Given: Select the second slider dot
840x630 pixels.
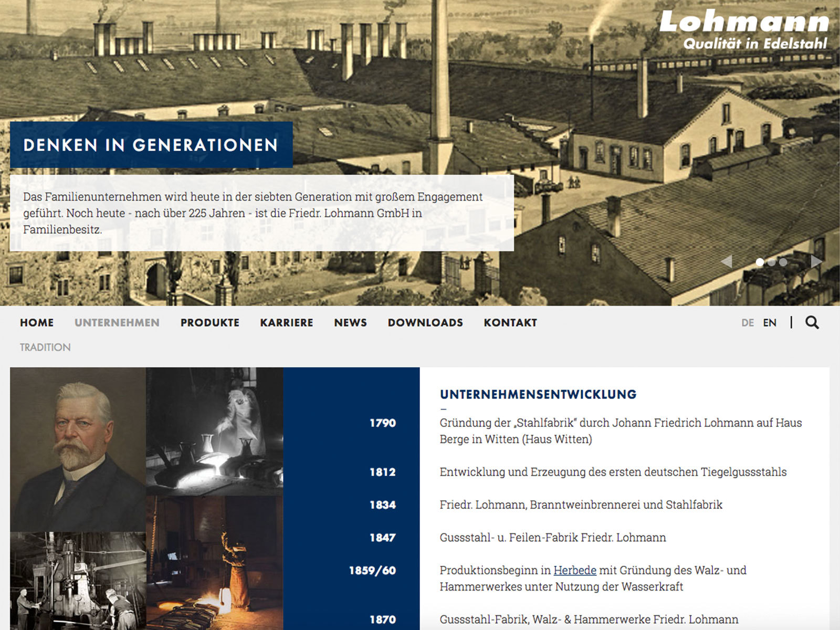Looking at the screenshot, I should tap(771, 262).
